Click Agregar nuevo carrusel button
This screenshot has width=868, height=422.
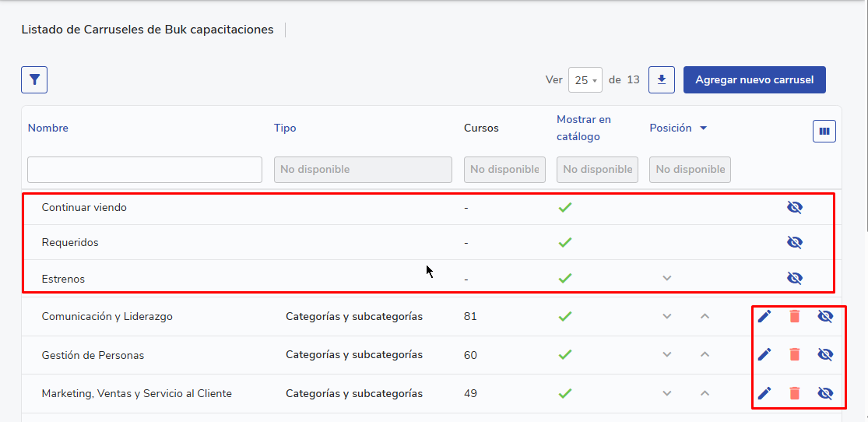coord(754,79)
